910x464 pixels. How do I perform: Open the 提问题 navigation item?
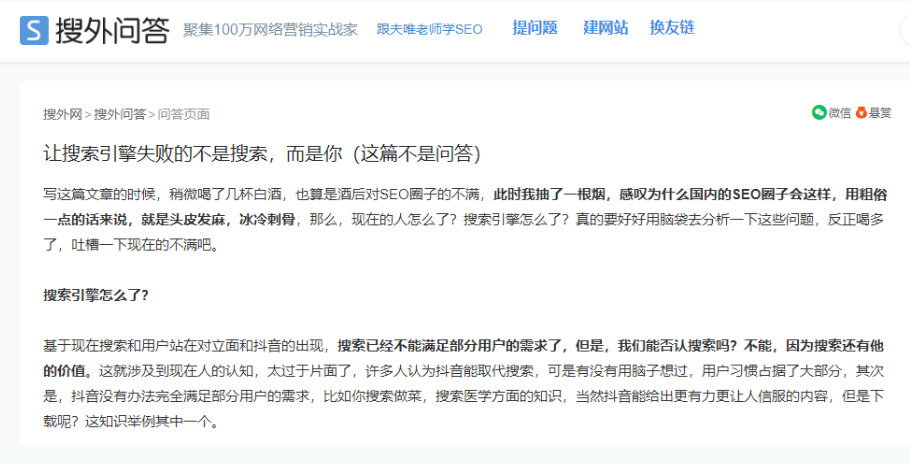(x=535, y=28)
